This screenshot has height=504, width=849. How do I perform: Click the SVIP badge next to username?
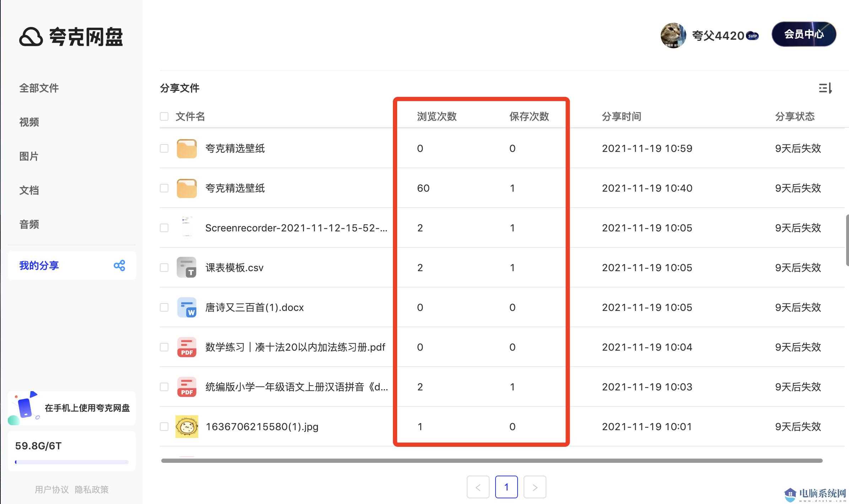752,36
